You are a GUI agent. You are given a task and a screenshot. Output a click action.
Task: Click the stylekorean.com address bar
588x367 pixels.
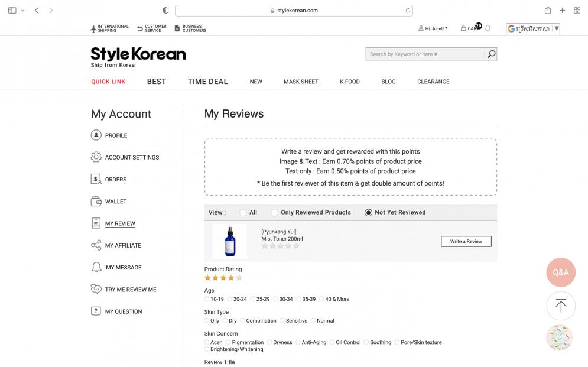[x=294, y=11]
